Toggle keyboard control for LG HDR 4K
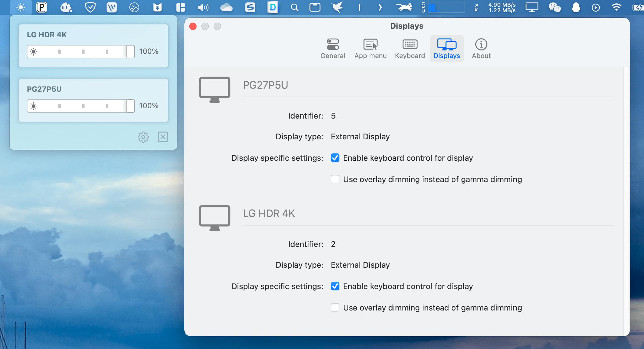 pos(335,286)
